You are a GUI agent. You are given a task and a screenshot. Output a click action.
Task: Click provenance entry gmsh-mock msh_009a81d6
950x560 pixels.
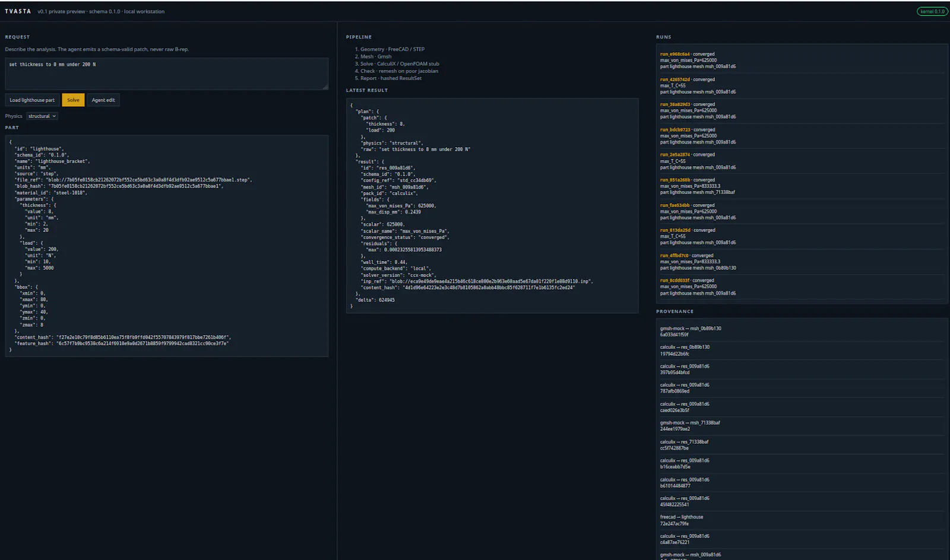point(691,555)
